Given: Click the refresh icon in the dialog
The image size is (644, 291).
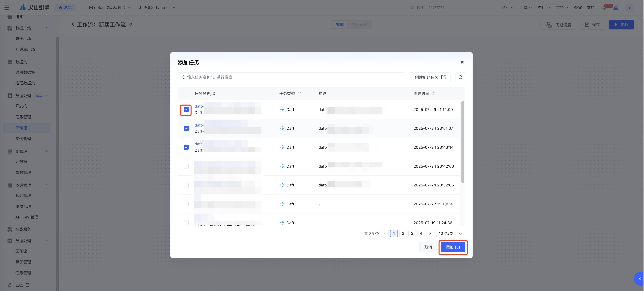Looking at the screenshot, I should (x=460, y=77).
